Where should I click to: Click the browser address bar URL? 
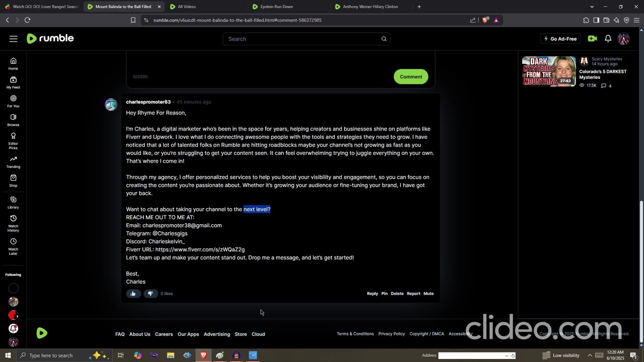click(x=237, y=20)
